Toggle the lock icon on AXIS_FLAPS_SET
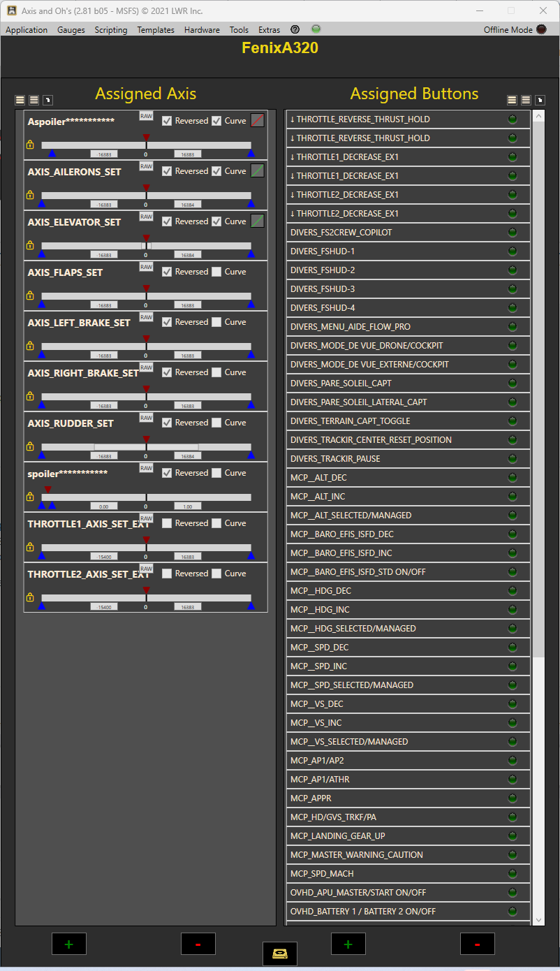Screen dimensions: 560x971 [x=29, y=295]
